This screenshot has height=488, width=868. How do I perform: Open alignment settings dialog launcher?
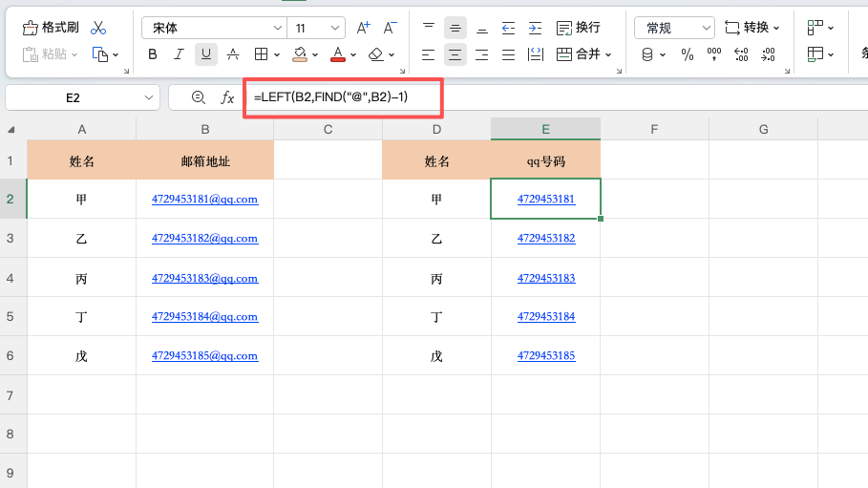[619, 71]
